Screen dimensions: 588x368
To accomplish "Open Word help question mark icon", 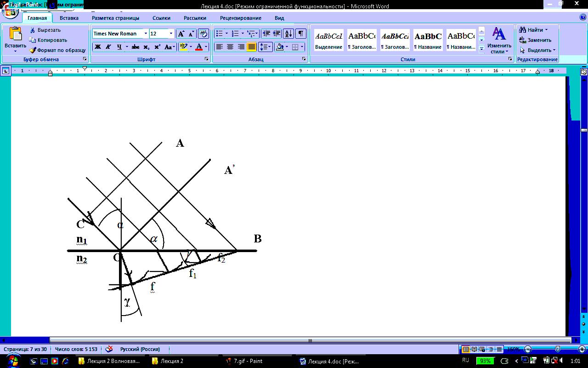I will pos(582,17).
